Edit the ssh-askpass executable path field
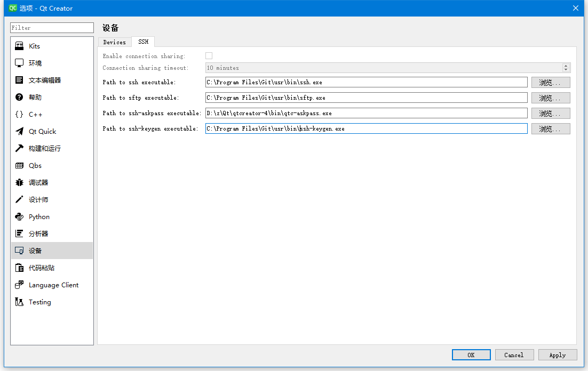588x371 pixels. (367, 113)
